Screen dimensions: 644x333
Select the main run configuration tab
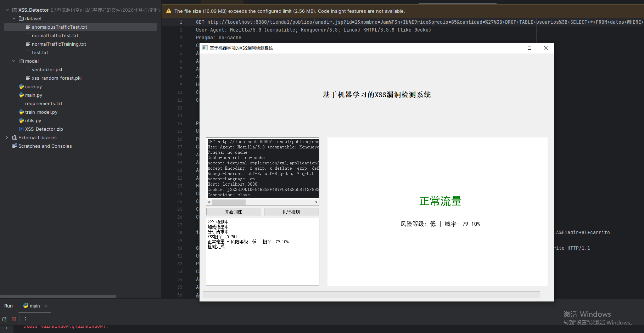click(x=35, y=306)
